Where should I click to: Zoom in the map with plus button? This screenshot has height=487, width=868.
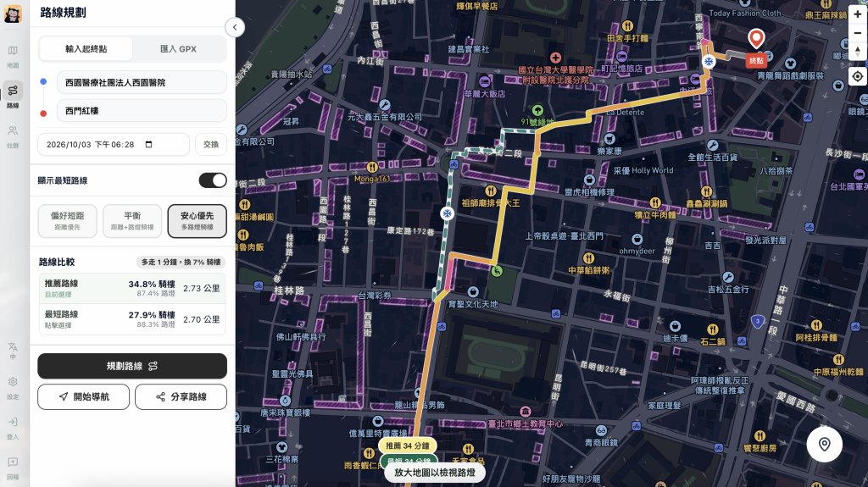tap(858, 14)
